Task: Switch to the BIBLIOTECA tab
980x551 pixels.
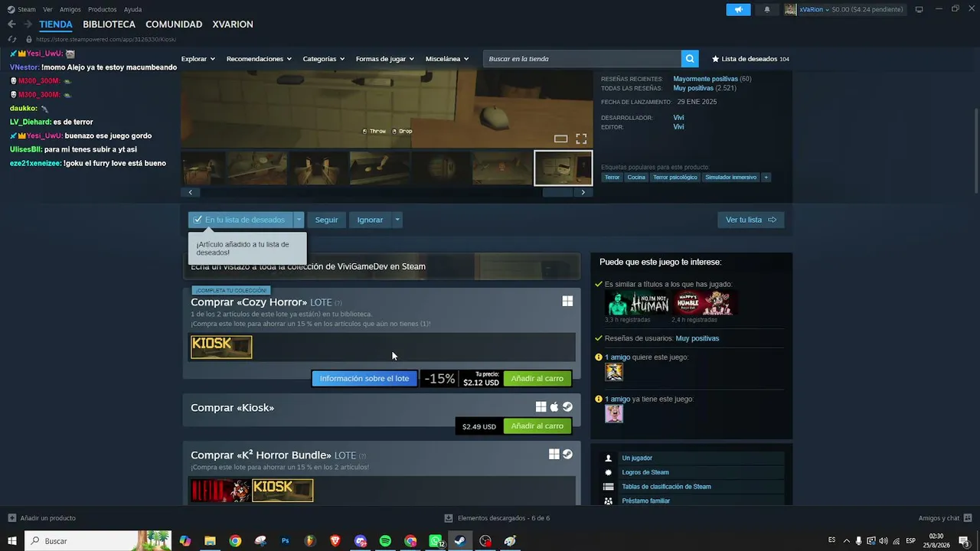Action: pos(109,24)
